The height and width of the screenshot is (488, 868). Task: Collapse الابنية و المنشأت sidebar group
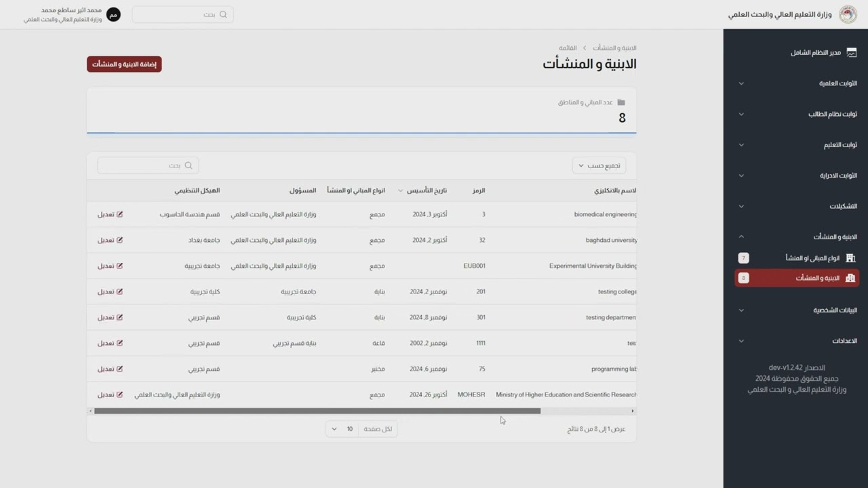[x=741, y=237]
